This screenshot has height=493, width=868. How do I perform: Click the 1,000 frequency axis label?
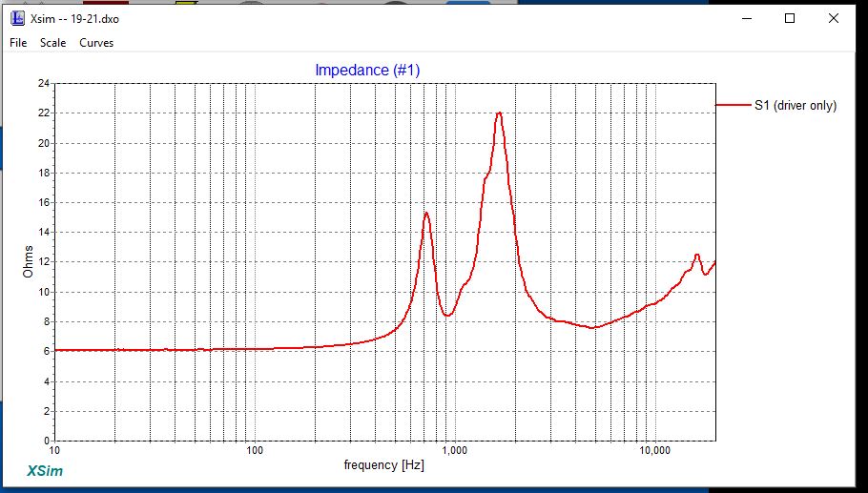point(455,450)
